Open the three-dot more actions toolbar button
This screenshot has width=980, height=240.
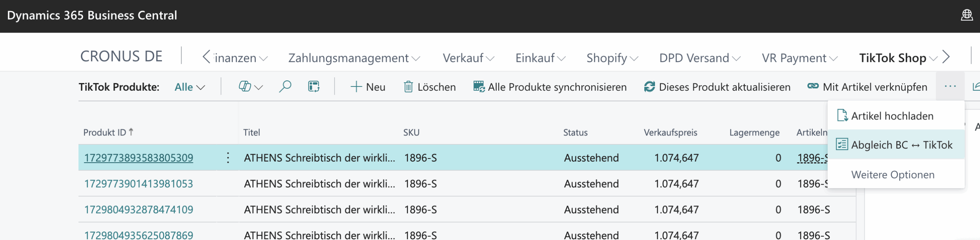(x=950, y=87)
